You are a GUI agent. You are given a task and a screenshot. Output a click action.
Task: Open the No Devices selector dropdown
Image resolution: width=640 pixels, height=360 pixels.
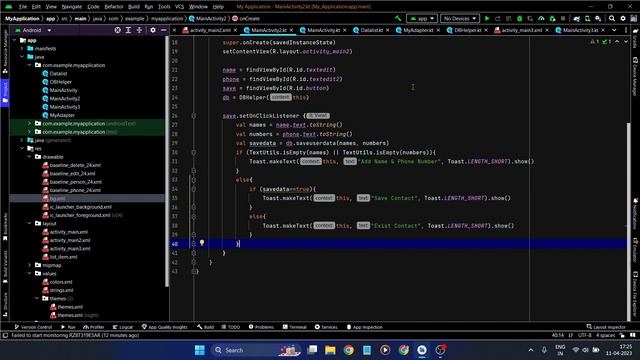click(x=460, y=18)
